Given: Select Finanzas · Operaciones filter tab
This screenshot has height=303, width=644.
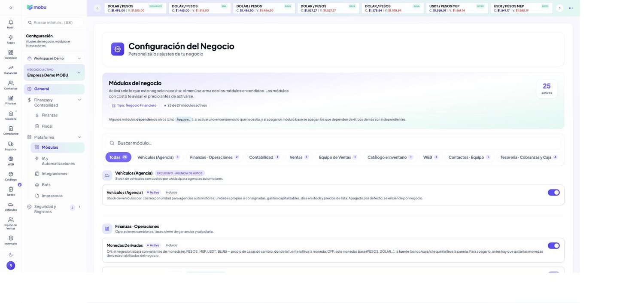Looking at the screenshot, I should [214, 157].
